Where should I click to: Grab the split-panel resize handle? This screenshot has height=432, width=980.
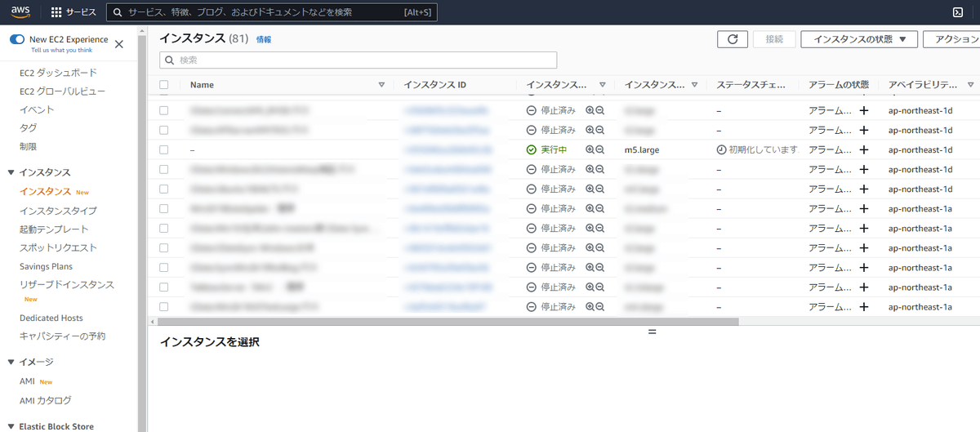[x=652, y=332]
